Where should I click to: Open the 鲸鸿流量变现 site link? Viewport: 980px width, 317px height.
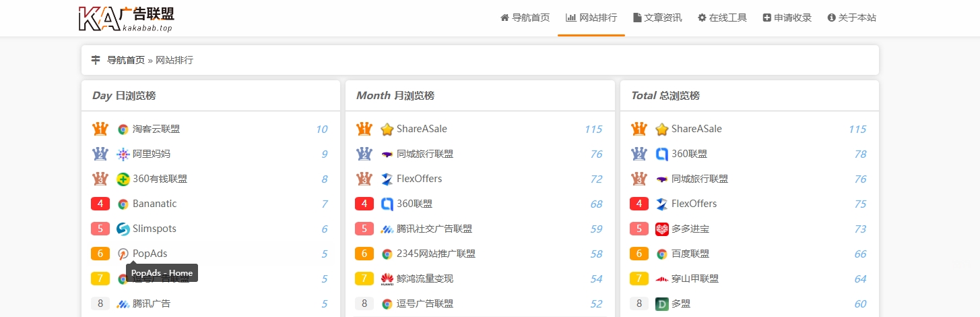tap(425, 279)
